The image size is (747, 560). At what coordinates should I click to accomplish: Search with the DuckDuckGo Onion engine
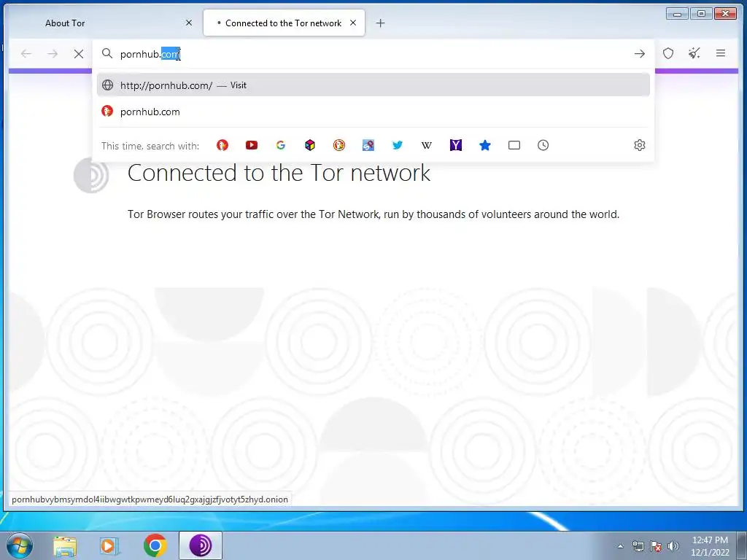click(339, 145)
